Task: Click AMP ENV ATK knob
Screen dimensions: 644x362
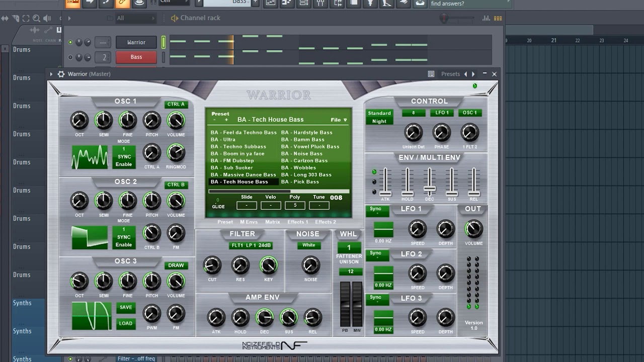Action: point(216,318)
